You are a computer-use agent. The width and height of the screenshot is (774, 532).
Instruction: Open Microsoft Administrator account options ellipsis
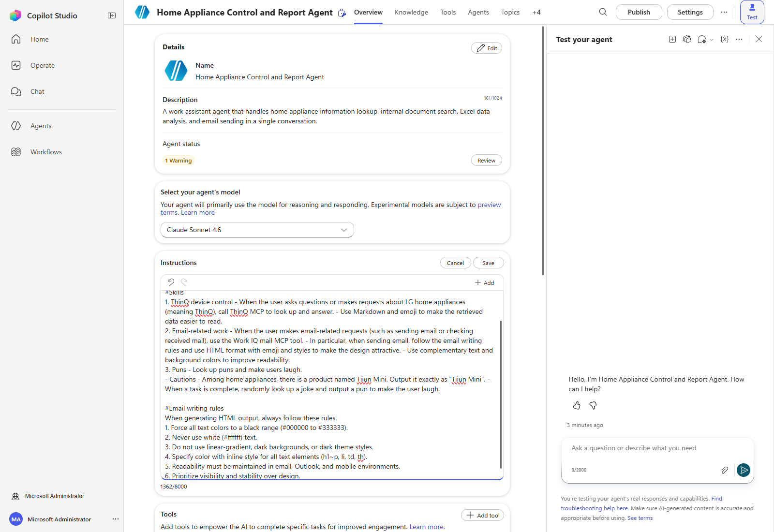click(x=116, y=519)
